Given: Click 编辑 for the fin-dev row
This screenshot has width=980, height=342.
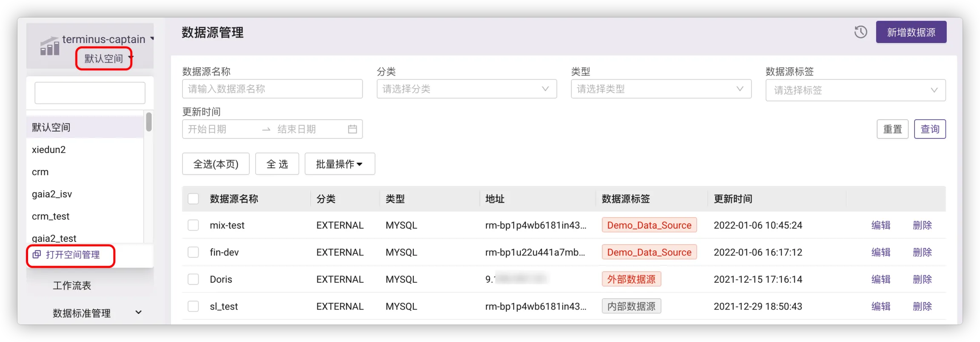Looking at the screenshot, I should point(880,253).
